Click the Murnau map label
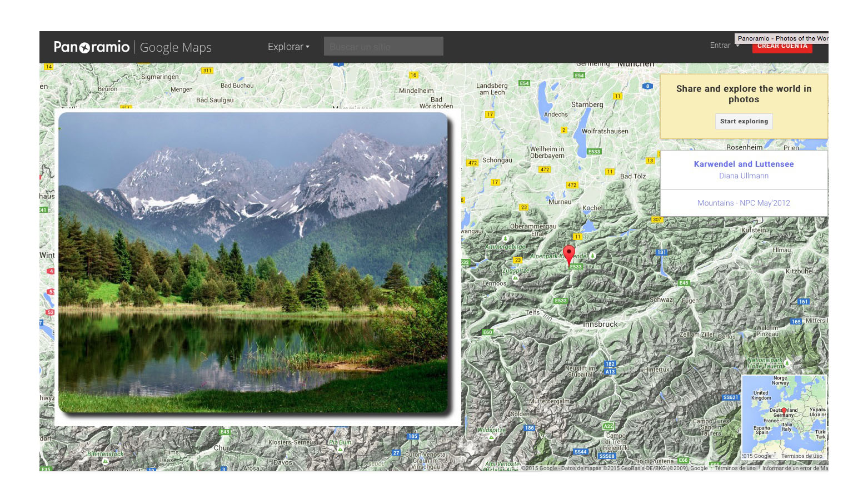 tap(560, 202)
